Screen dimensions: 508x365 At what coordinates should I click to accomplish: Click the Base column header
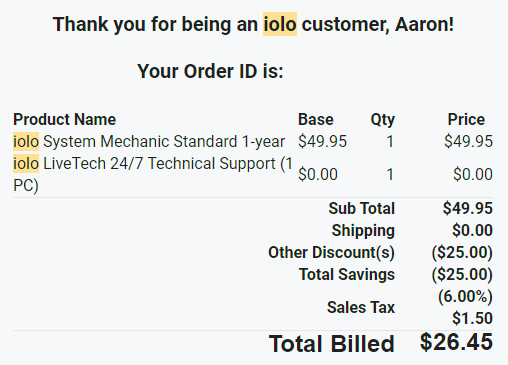316,119
